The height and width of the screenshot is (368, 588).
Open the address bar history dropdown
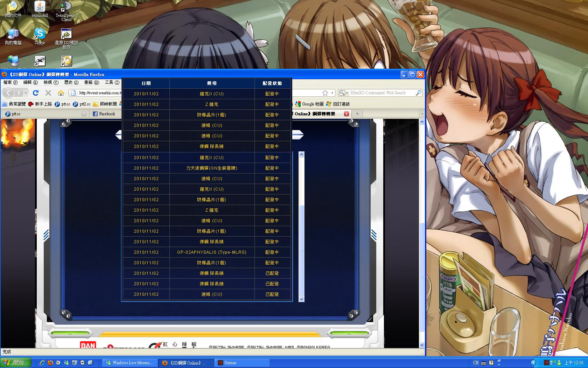coord(332,93)
